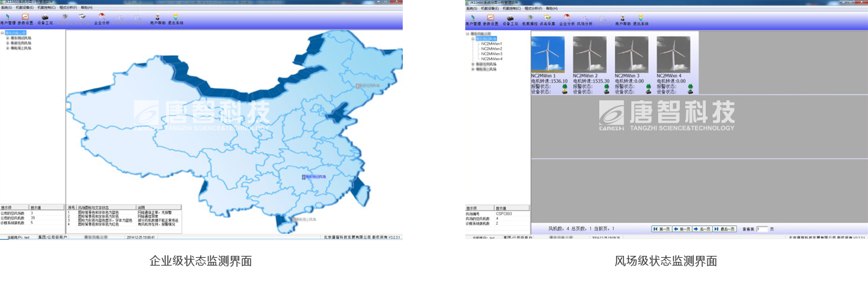Click 参数设置 icon in the left window
The image size is (868, 298).
(26, 19)
